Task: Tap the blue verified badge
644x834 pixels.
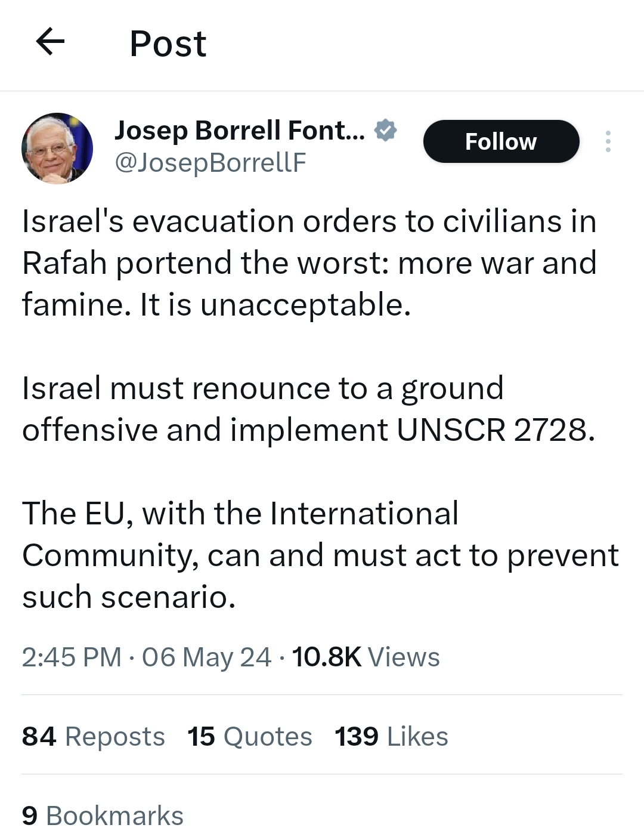Action: (386, 130)
